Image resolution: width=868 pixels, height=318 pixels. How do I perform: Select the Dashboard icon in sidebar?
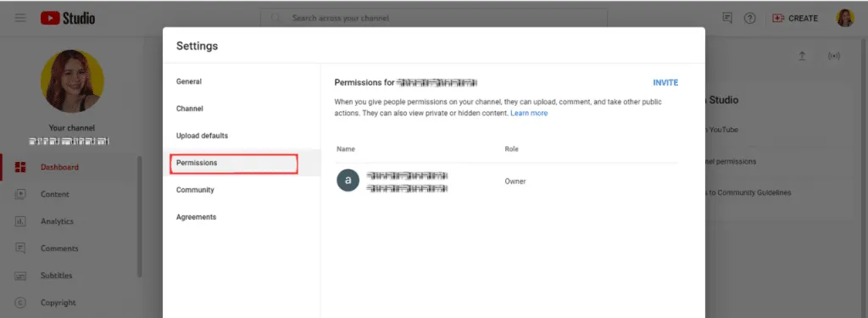[x=20, y=167]
